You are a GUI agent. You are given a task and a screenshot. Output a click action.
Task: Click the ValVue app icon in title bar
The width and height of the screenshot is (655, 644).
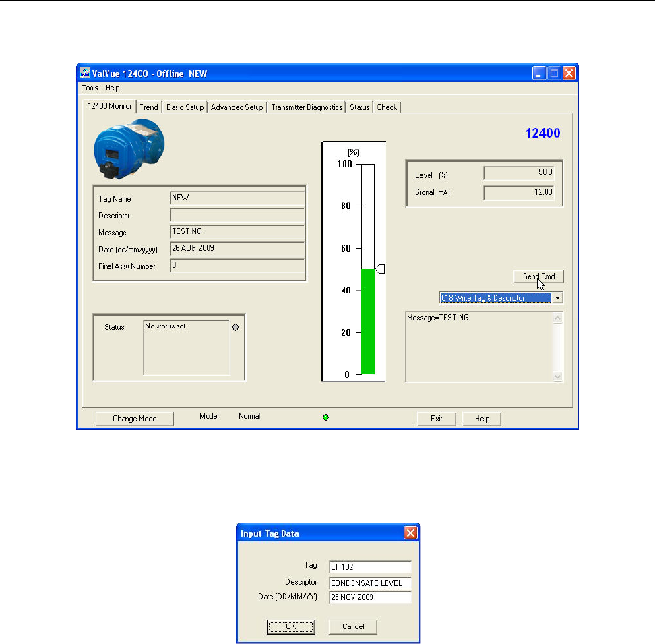pyautogui.click(x=85, y=73)
